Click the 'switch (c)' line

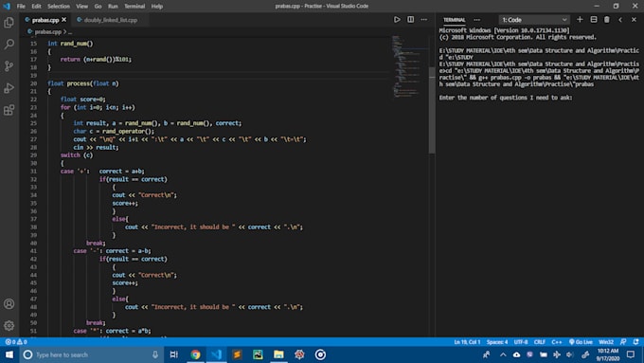(x=77, y=155)
